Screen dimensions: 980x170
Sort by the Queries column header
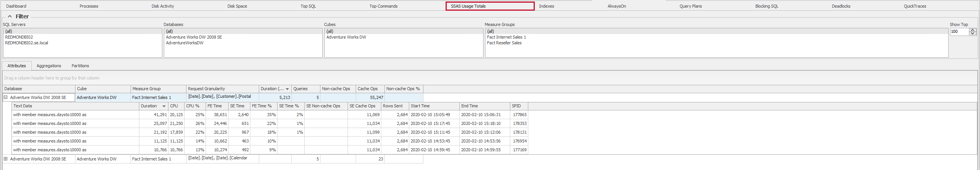pos(306,89)
